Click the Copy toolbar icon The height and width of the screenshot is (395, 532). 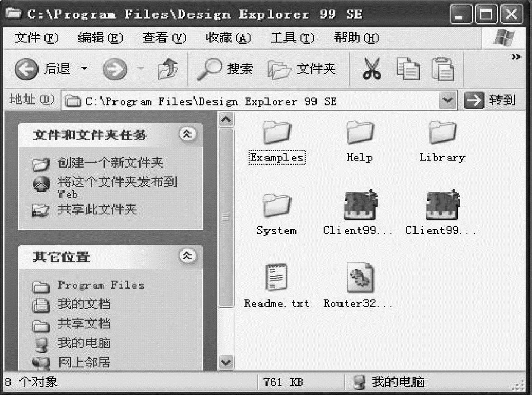[x=408, y=69]
